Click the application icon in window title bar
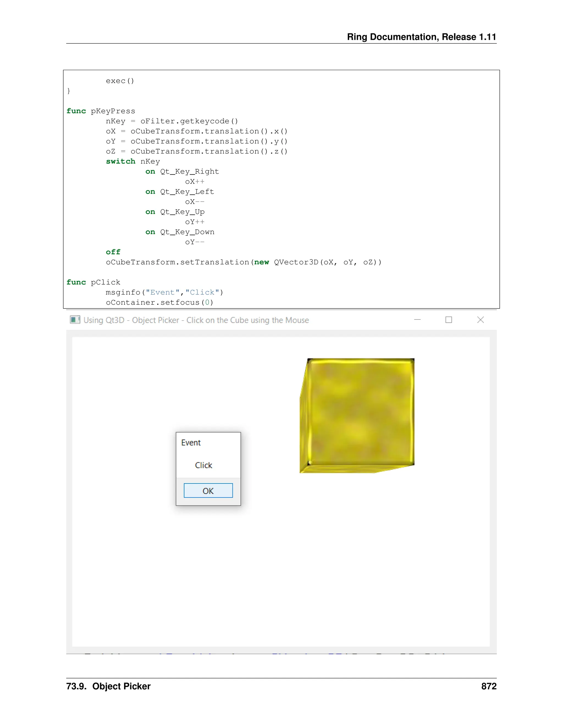This screenshot has height=728, width=563. click(x=75, y=320)
